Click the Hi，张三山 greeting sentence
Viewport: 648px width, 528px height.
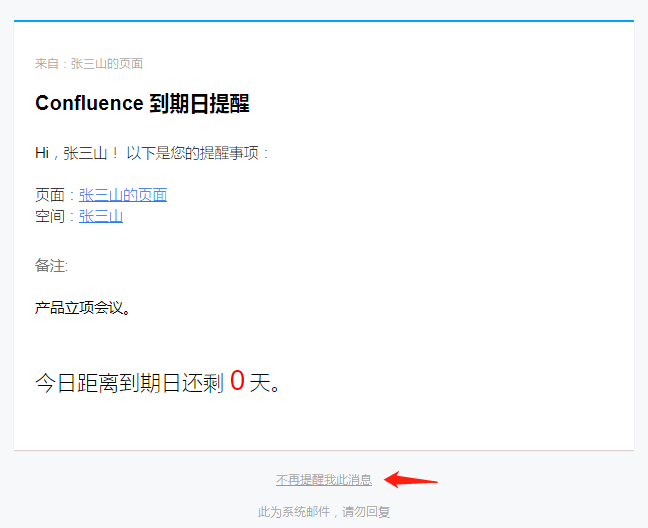click(152, 153)
